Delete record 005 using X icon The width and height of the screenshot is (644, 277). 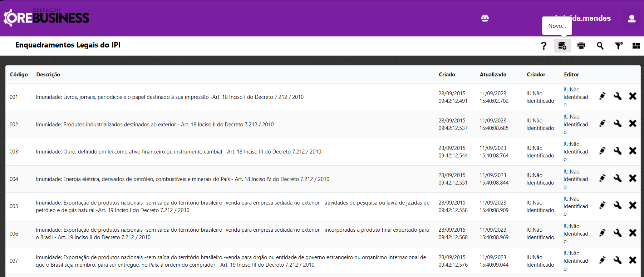(633, 205)
